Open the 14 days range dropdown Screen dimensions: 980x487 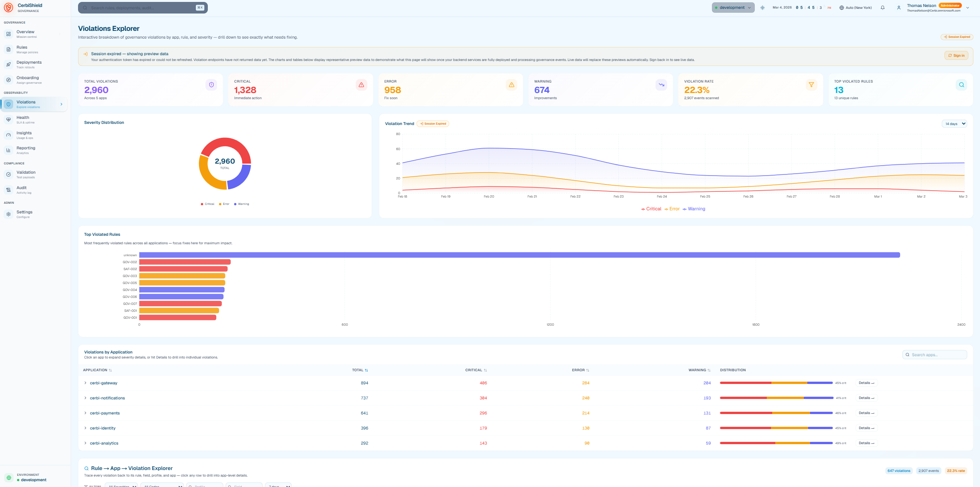point(954,124)
